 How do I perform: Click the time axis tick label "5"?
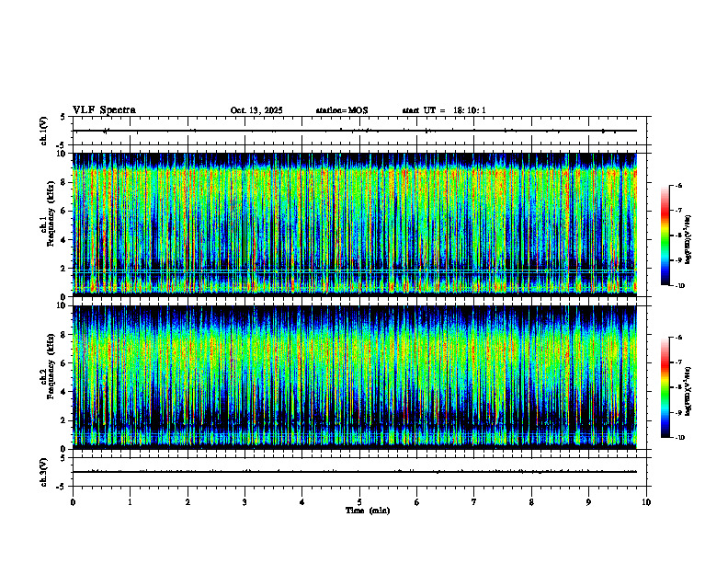(359, 502)
